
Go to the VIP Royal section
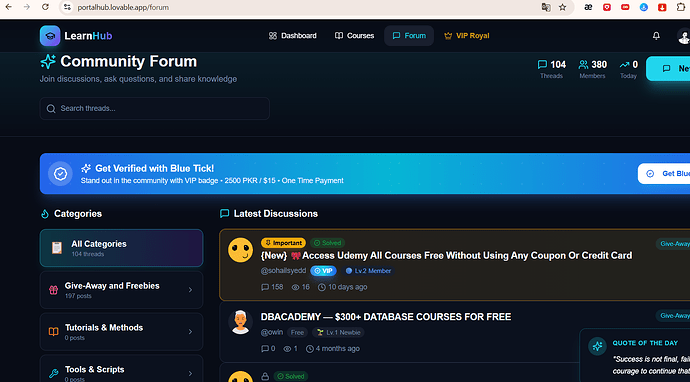click(466, 36)
